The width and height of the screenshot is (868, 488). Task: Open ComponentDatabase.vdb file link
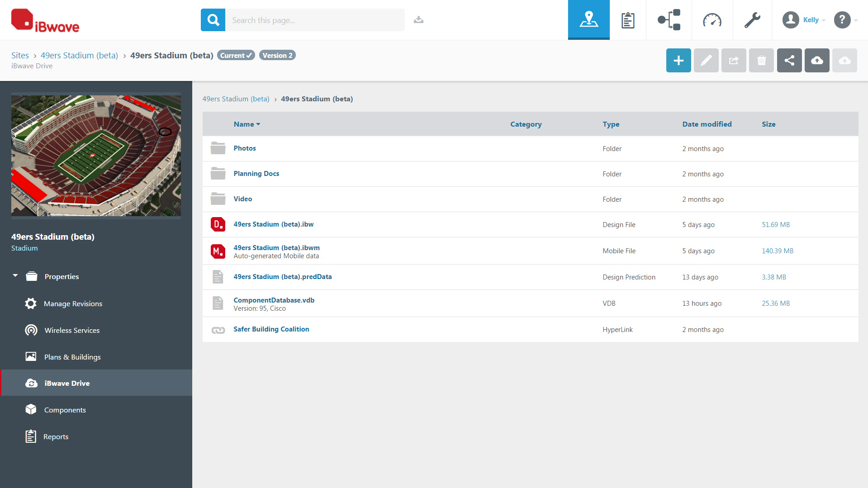pos(274,300)
